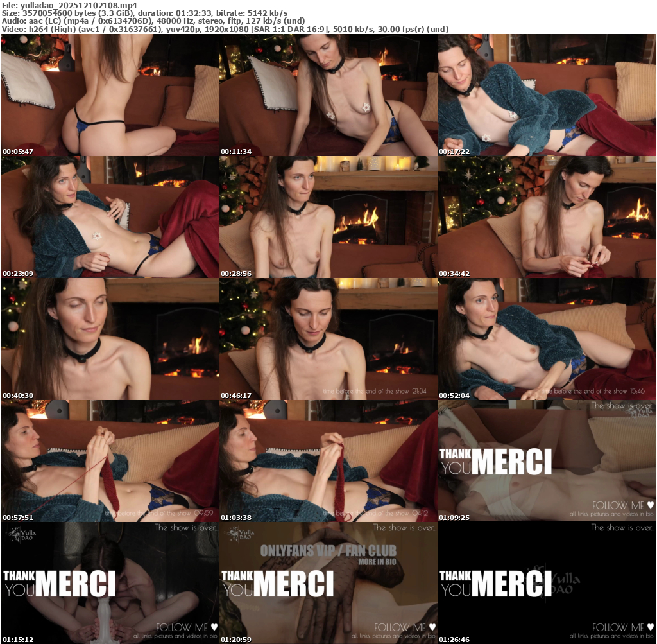Select the file name line yulladao_202512102108.mp4
The height and width of the screenshot is (644, 657).
pyautogui.click(x=69, y=5)
